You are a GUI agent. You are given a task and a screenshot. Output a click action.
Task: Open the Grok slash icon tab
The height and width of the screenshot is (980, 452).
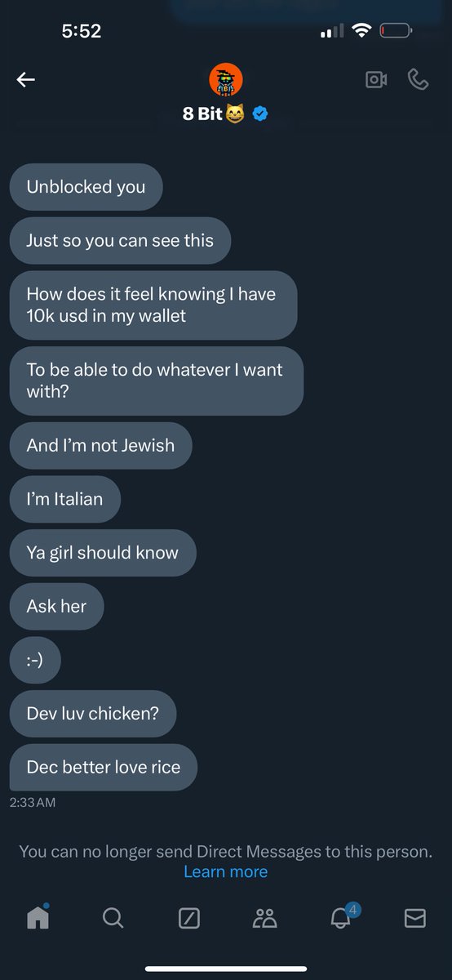[x=188, y=918]
